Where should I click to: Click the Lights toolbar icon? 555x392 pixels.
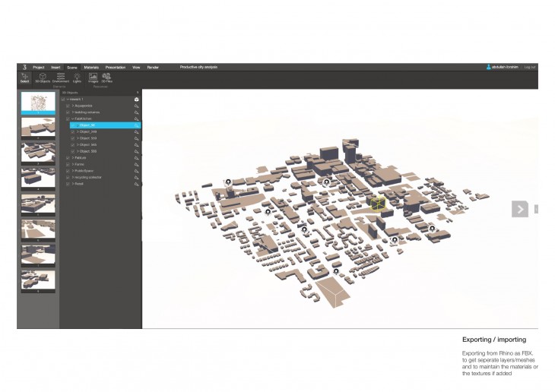(x=77, y=77)
